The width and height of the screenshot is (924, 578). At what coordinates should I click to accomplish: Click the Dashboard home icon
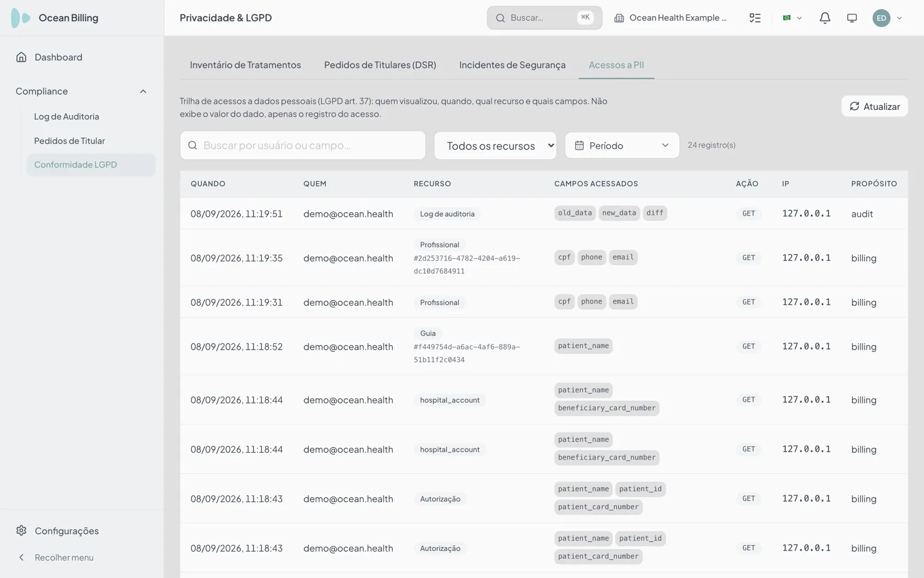click(x=21, y=57)
